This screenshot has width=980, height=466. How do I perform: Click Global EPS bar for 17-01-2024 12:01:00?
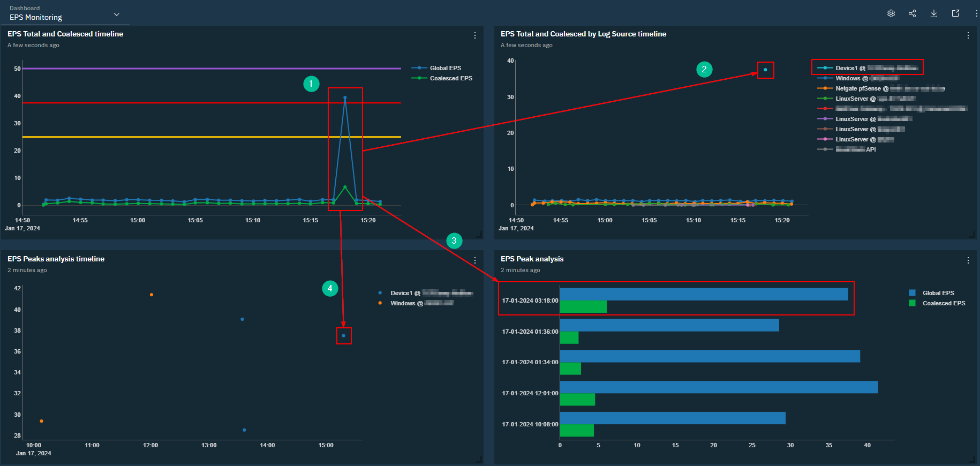(719, 387)
